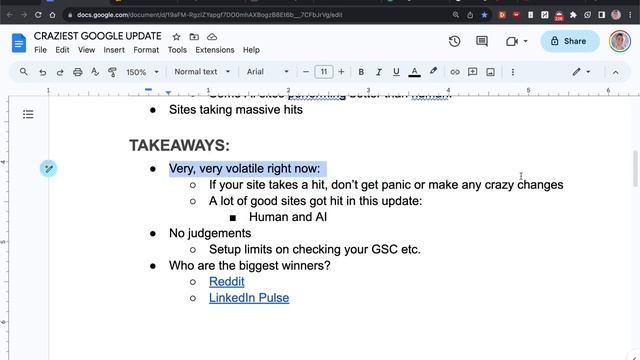Click the Share button

(570, 41)
